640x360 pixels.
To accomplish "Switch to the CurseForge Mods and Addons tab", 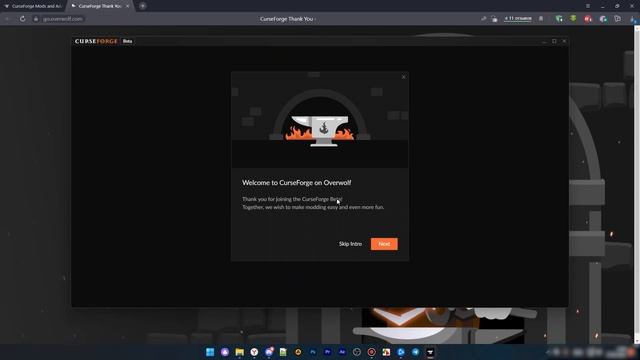I will [x=33, y=6].
